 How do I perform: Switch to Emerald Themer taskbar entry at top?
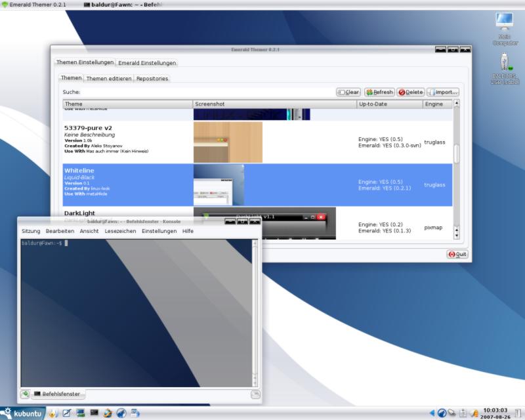click(35, 5)
